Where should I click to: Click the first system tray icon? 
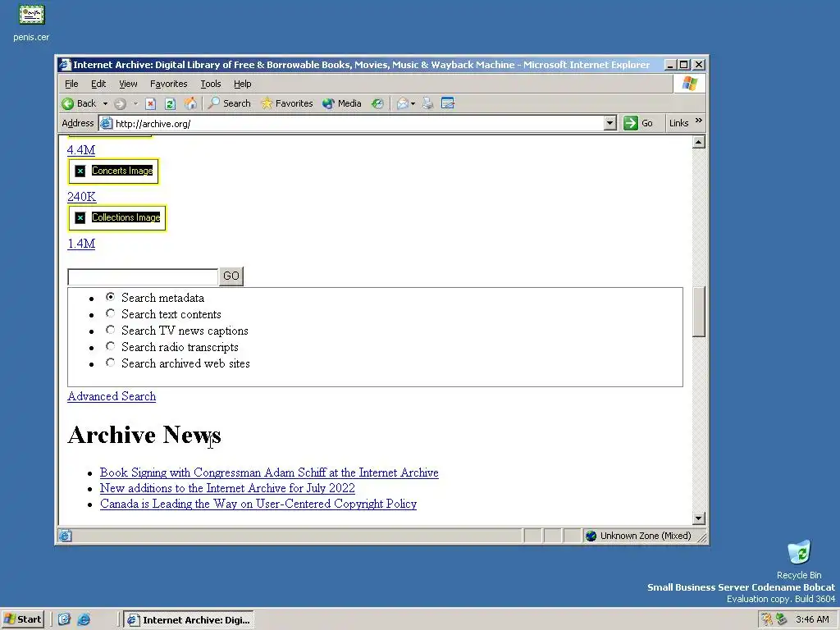767,619
